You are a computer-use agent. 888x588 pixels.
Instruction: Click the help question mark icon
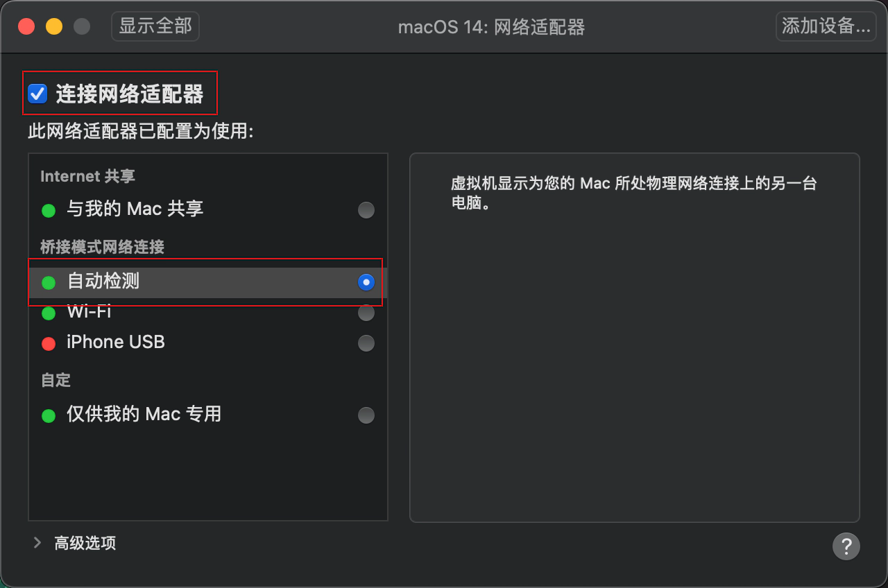click(846, 546)
